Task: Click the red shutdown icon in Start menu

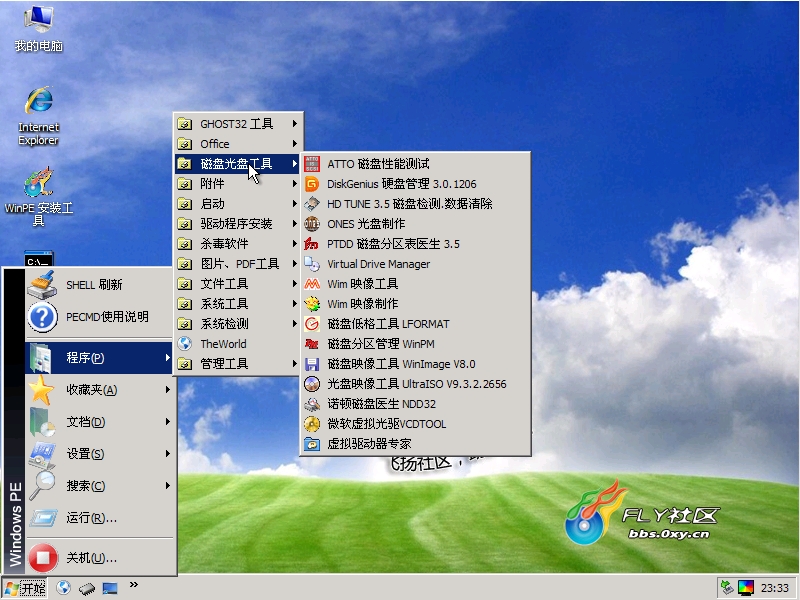Action: tap(42, 557)
